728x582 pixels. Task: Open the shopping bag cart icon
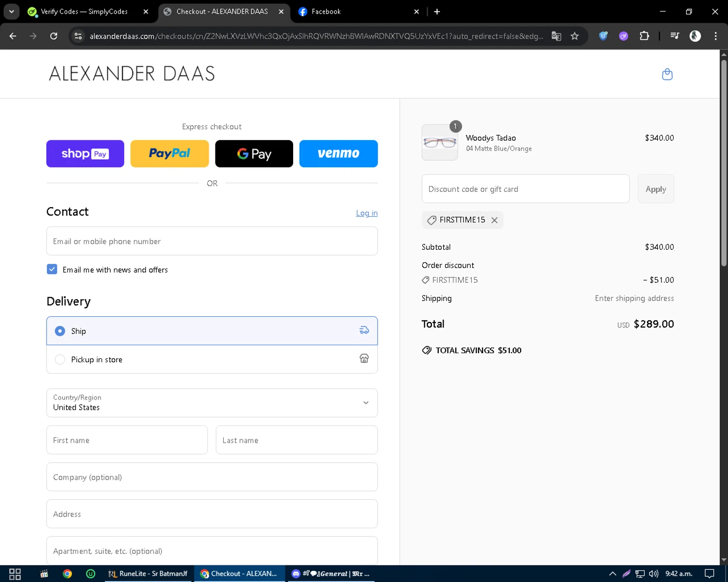click(x=667, y=74)
